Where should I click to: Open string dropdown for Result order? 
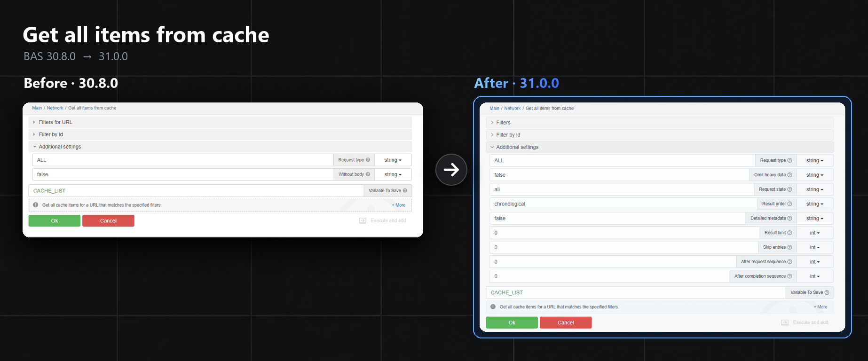tap(815, 204)
